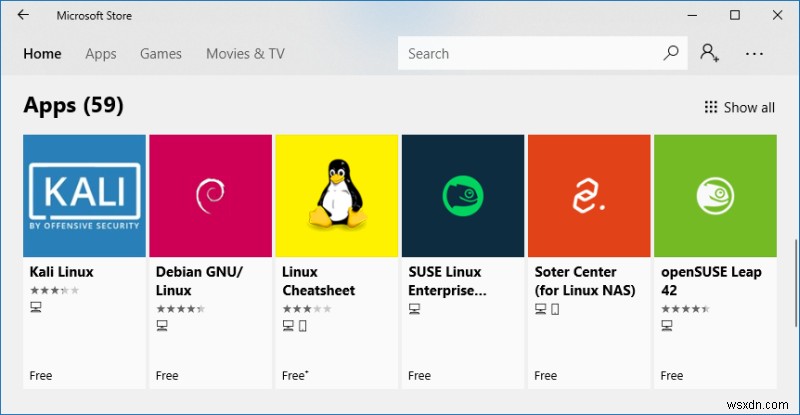This screenshot has height=415, width=800.
Task: Click PC device icon under openSUSE Leap 42
Action: [667, 325]
